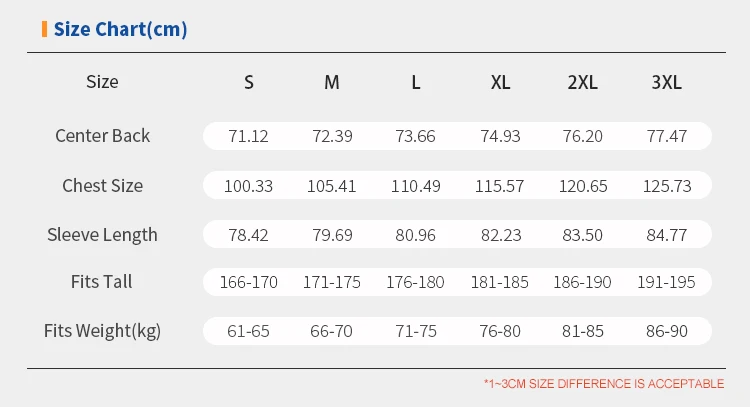Screen dimensions: 750x407
Task: Select the XL size column header
Action: coord(501,82)
